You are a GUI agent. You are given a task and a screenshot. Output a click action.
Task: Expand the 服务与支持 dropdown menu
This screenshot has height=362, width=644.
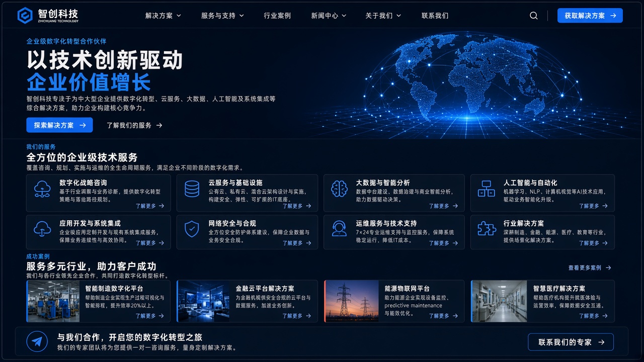(x=222, y=16)
